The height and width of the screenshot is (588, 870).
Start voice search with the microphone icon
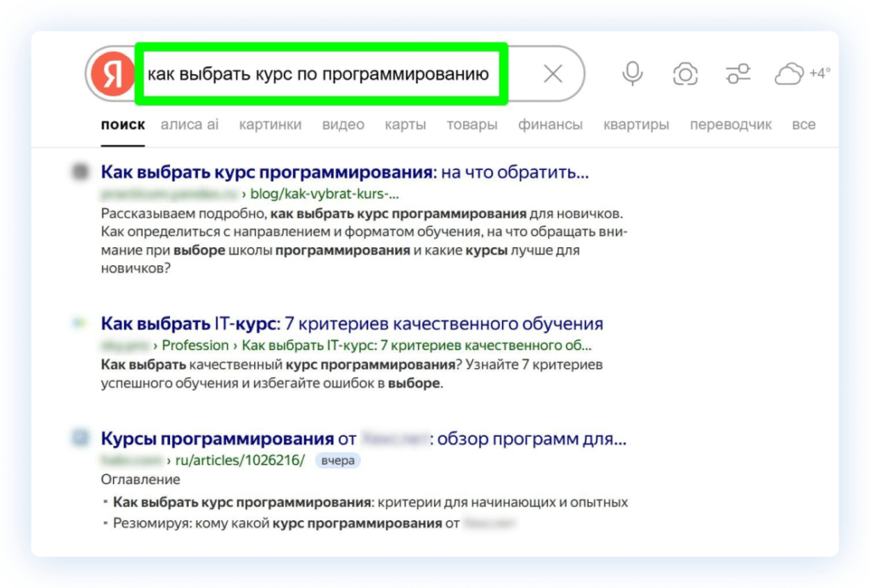632,74
